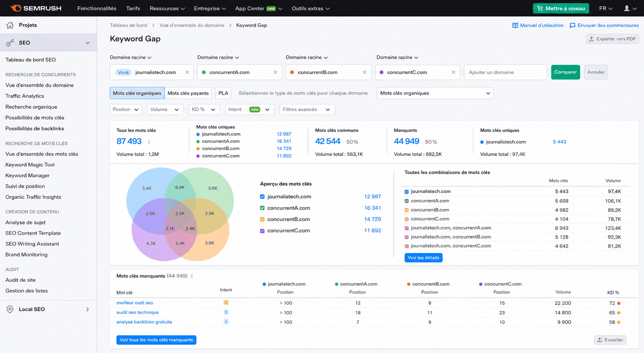Expand the Filtres avancés dropdown
Image resolution: width=644 pixels, height=353 pixels.
pyautogui.click(x=307, y=109)
